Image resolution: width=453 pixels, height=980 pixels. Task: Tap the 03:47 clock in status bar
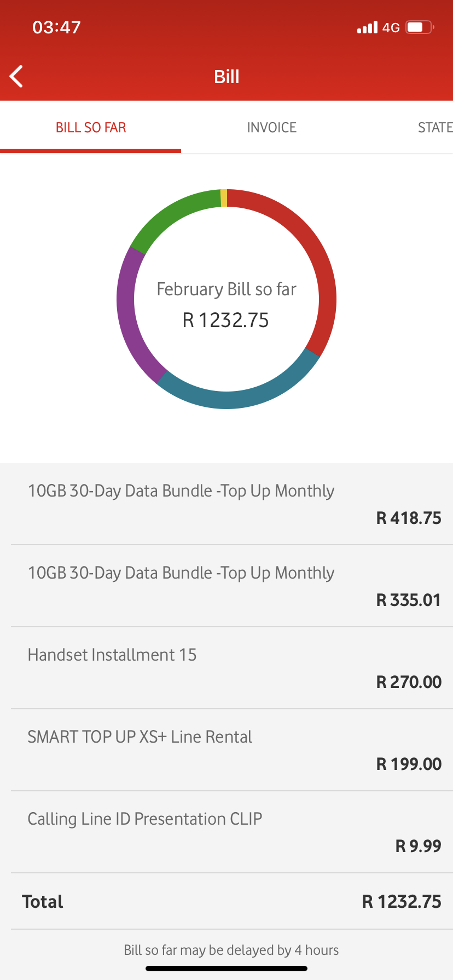point(56,27)
